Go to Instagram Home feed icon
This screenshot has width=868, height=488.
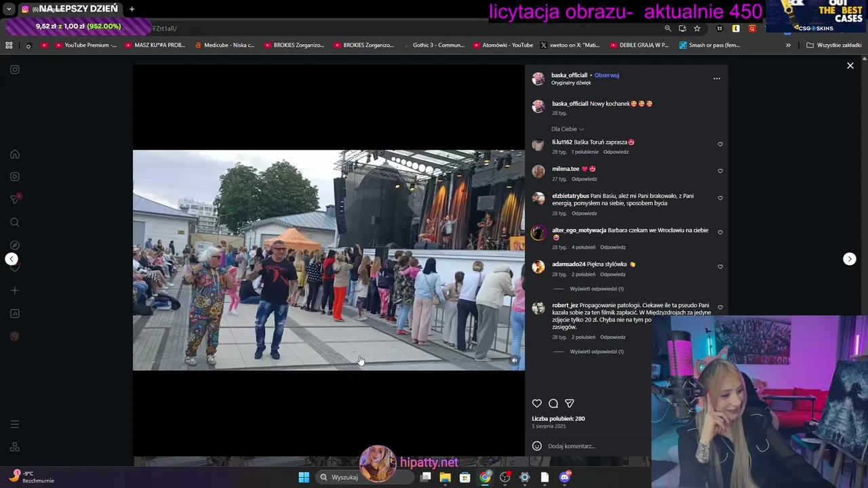15,154
